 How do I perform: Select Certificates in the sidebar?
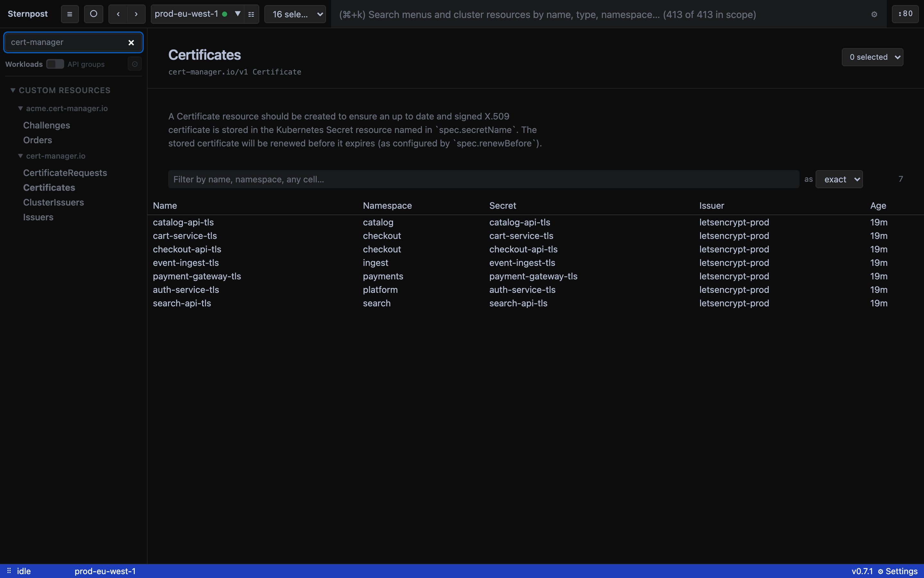tap(49, 188)
